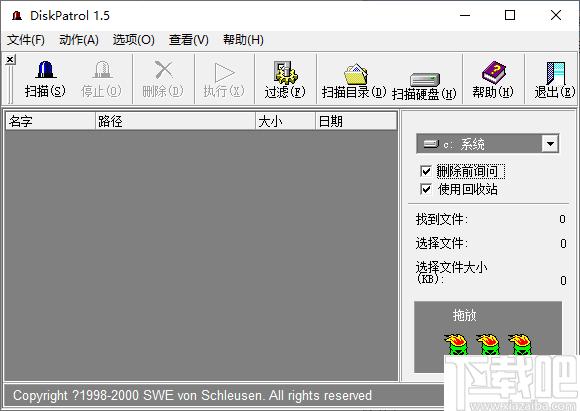Toggle the 使用回收站 checkbox
The height and width of the screenshot is (411, 580).
[x=426, y=189]
